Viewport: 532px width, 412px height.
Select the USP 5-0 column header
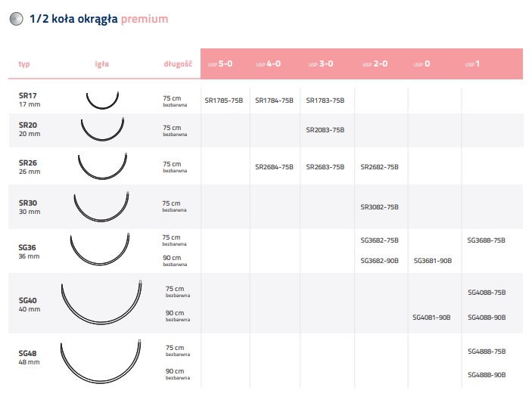point(220,64)
